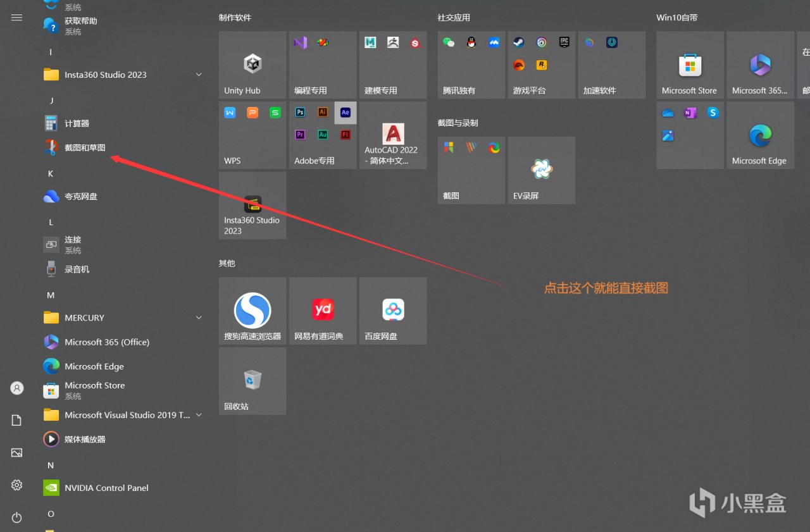
Task: Click the OneDrive icon in the Win10自带 folder tile
Action: pos(668,113)
